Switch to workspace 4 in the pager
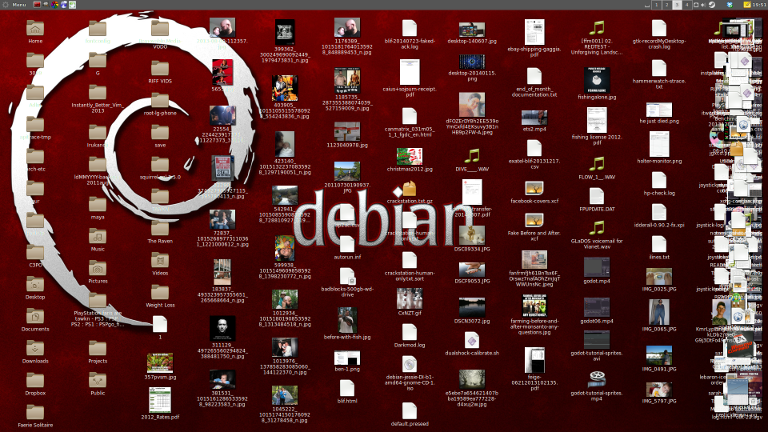The image size is (768, 432). 687,4
